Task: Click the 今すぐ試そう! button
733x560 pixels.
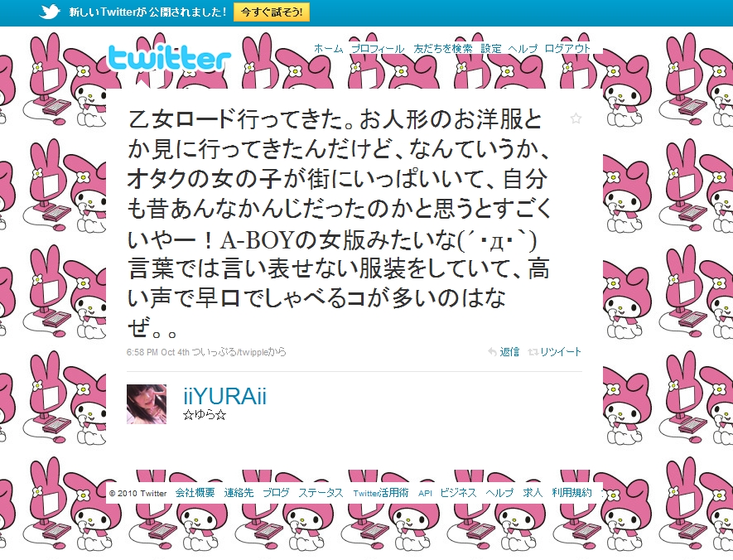Action: 271,12
